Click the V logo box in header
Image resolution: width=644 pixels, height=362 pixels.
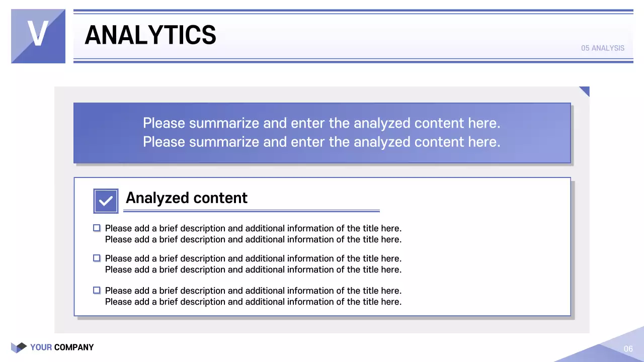point(38,36)
